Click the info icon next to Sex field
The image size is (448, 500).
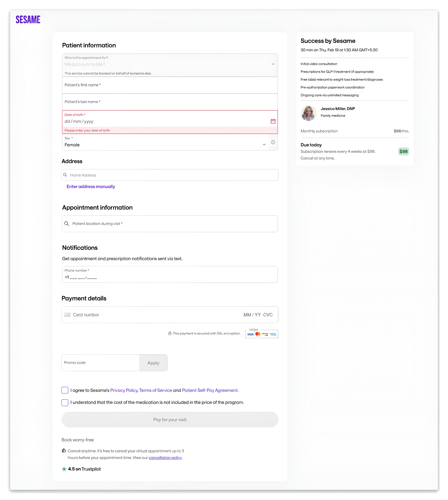(273, 142)
